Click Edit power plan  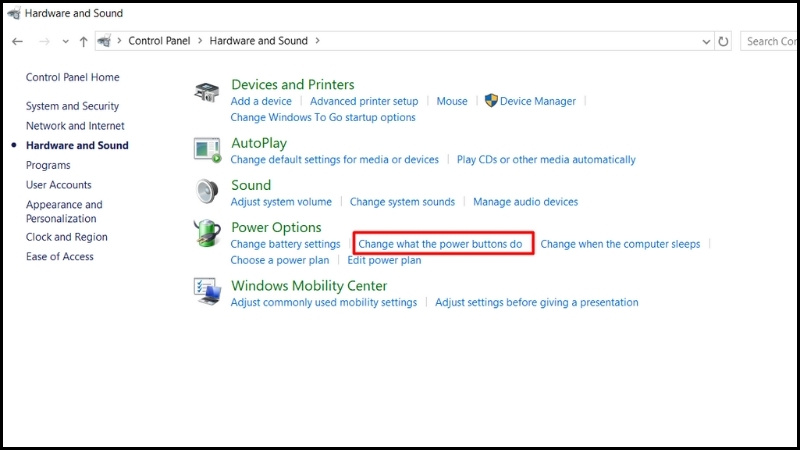tap(384, 260)
